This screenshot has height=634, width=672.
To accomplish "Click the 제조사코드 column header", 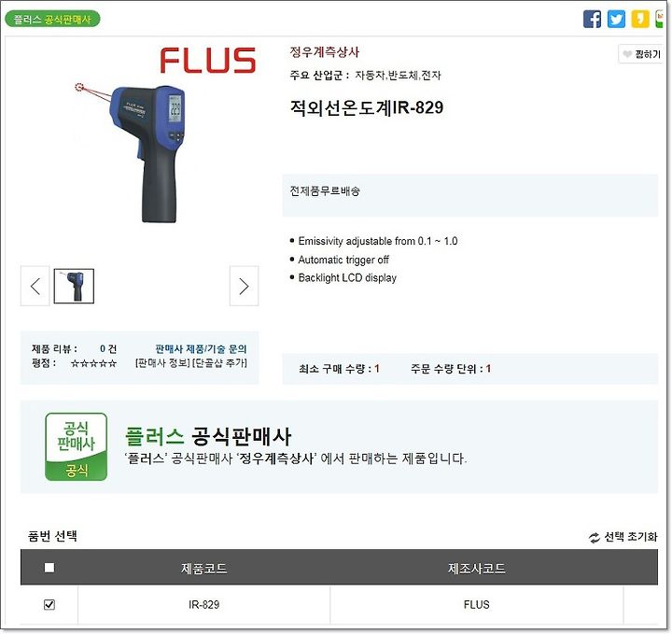I will [477, 569].
